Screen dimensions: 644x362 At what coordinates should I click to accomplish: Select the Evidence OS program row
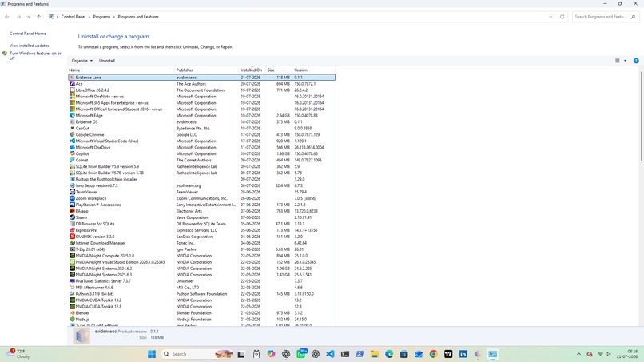(201, 122)
